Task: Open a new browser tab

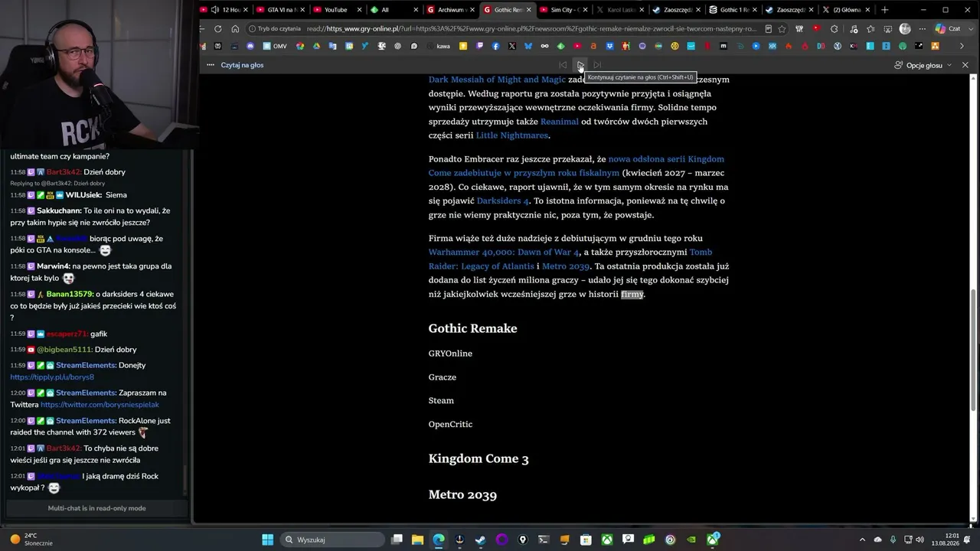Action: coord(885,10)
